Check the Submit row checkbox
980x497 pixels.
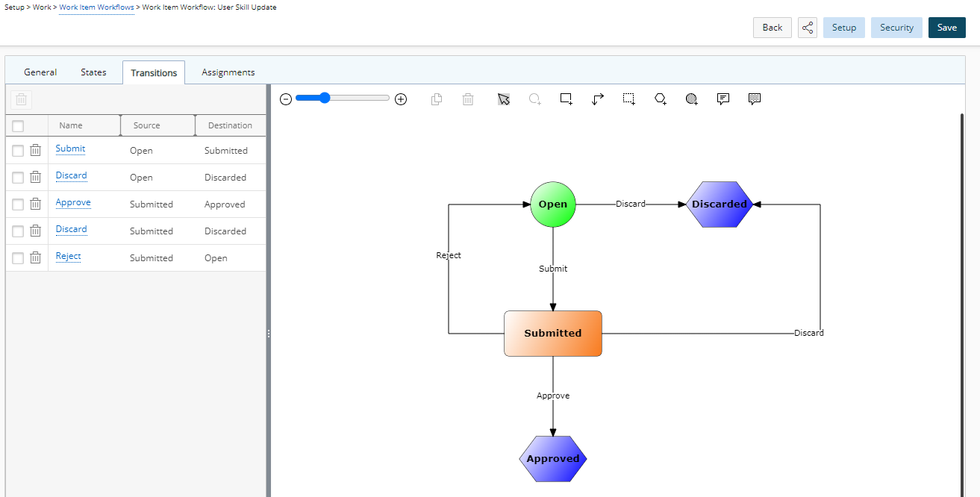[18, 151]
